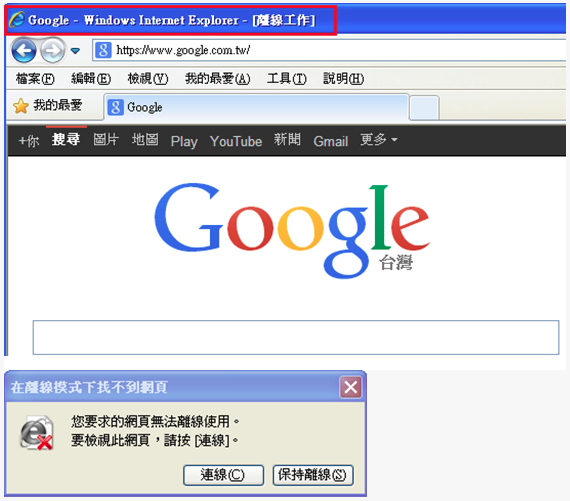Open the recent pages dropdown arrow
Image resolution: width=570 pixels, height=501 pixels.
click(x=75, y=51)
